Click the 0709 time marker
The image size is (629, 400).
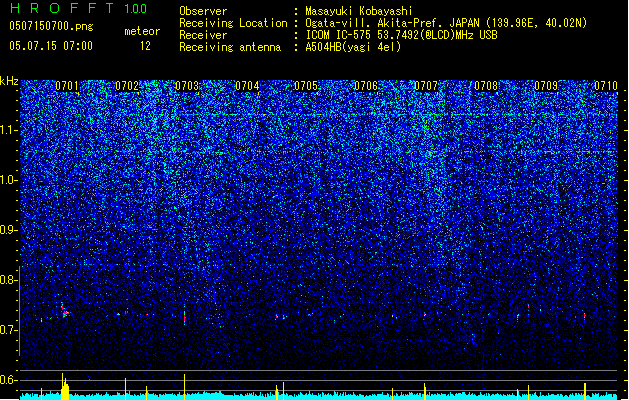[546, 86]
